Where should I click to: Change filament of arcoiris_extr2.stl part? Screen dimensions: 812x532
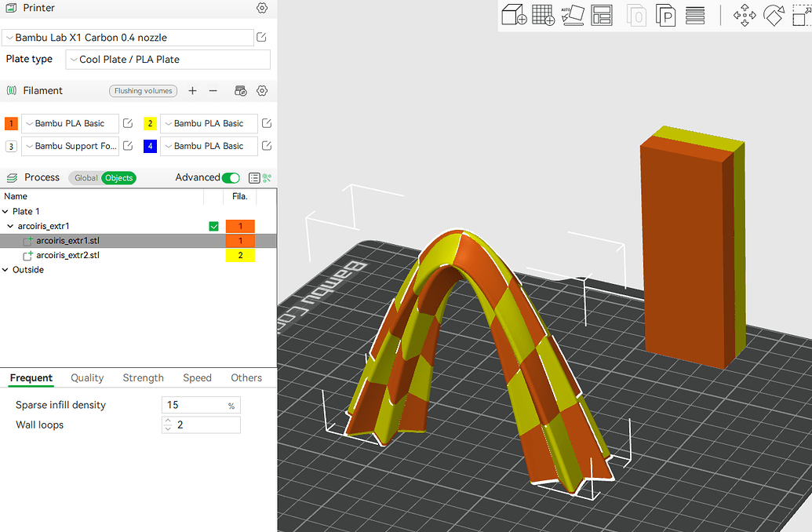(x=240, y=255)
